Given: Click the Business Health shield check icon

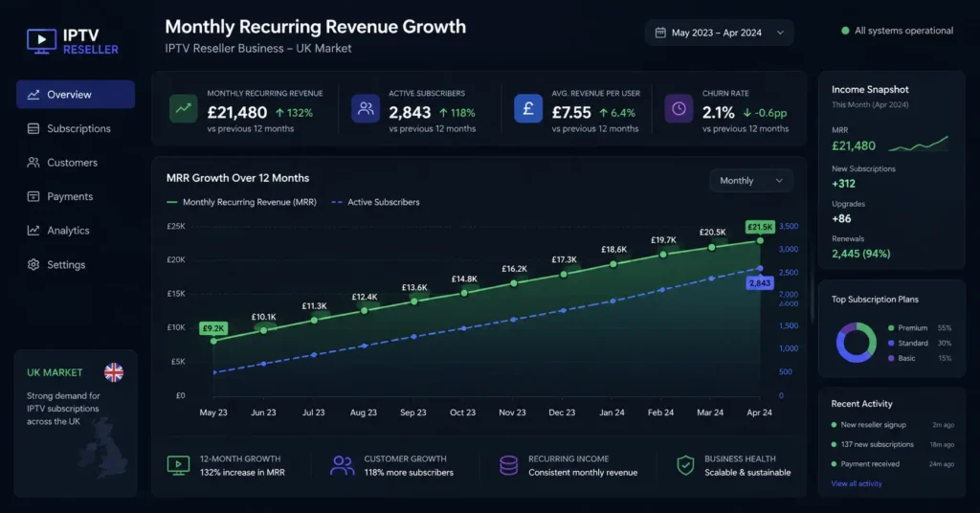Looking at the screenshot, I should coord(685,465).
